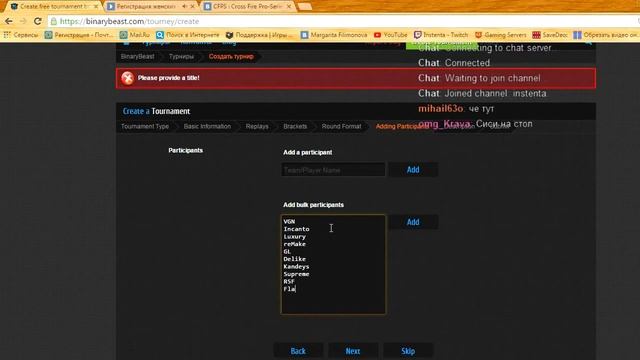Go to the Basic Information step
This screenshot has height=360, width=640.
pos(207,127)
